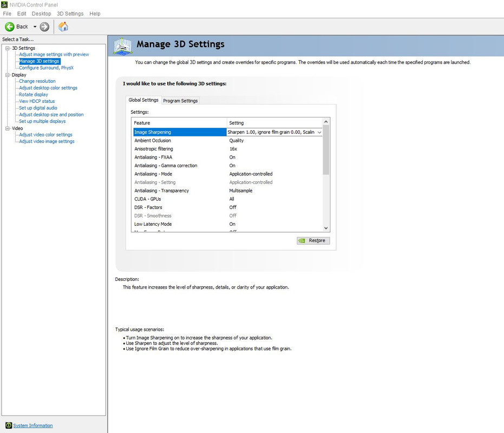Screen dimensions: 504x433
Task: Select the Antialiasing - Mode row
Action: click(228, 174)
